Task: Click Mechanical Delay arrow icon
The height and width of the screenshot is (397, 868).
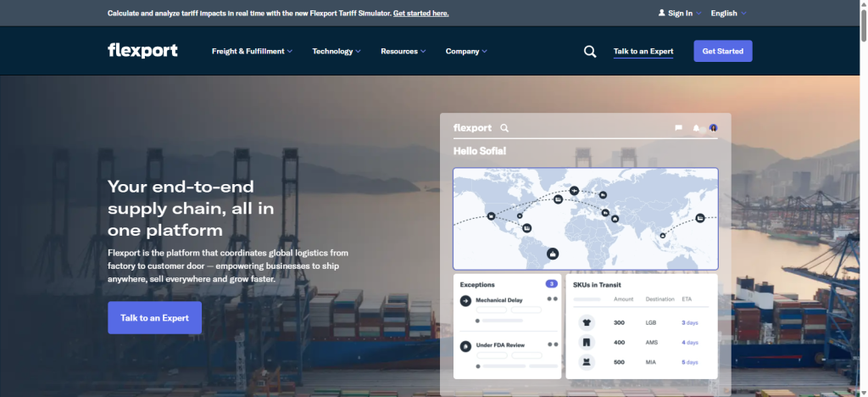Action: (x=465, y=300)
